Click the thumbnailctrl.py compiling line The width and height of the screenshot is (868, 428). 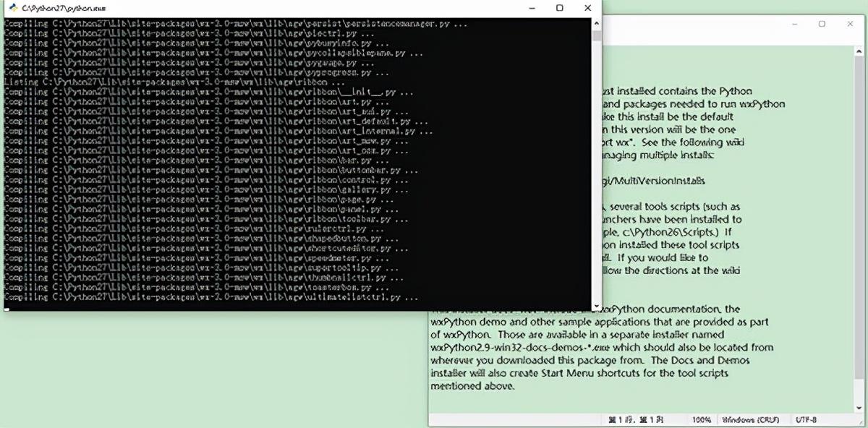point(205,278)
